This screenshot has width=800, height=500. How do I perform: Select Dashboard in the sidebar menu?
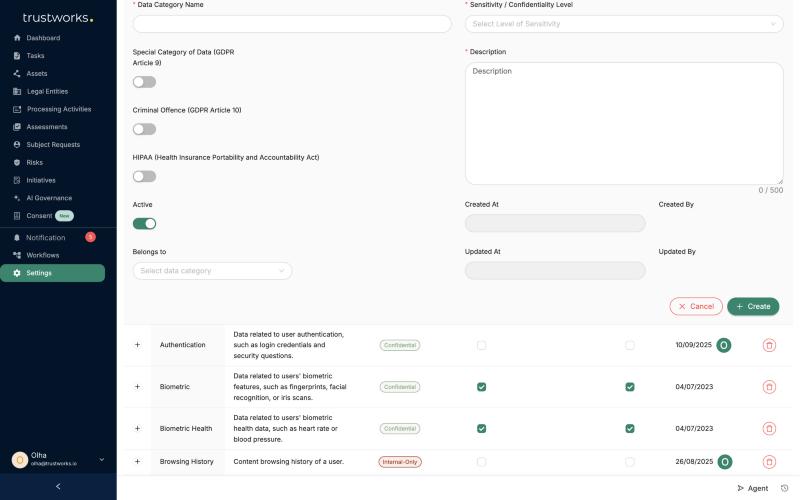tap(43, 38)
